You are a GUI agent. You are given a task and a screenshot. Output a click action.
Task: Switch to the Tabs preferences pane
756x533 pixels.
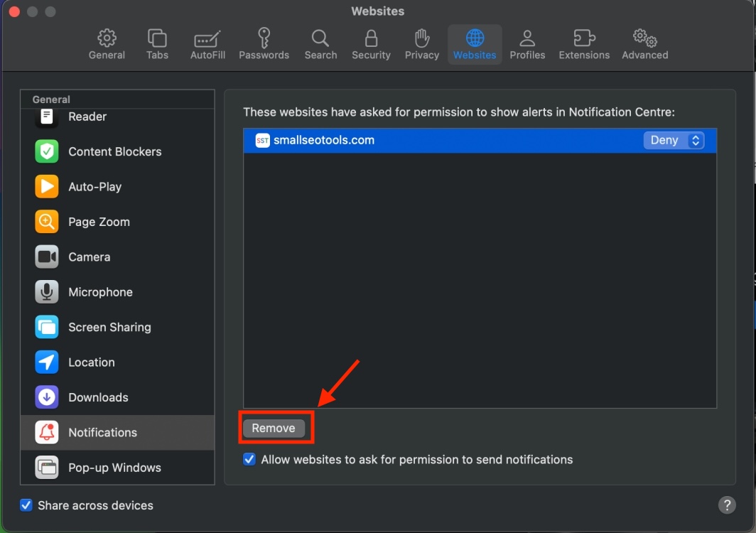[157, 44]
